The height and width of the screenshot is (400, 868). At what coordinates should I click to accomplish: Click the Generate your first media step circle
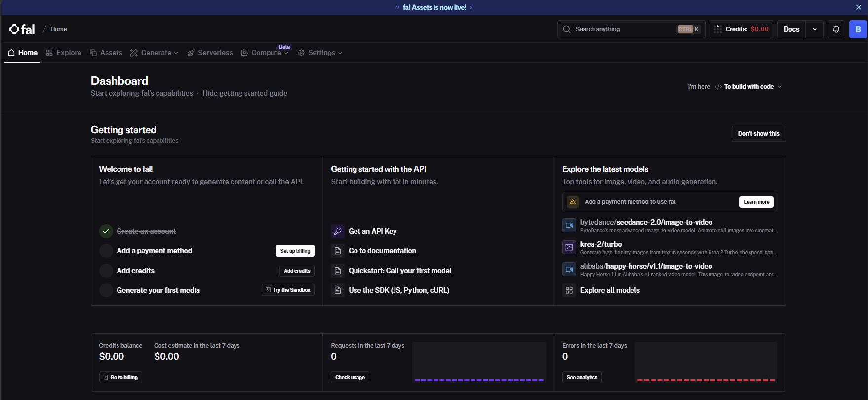pyautogui.click(x=106, y=290)
